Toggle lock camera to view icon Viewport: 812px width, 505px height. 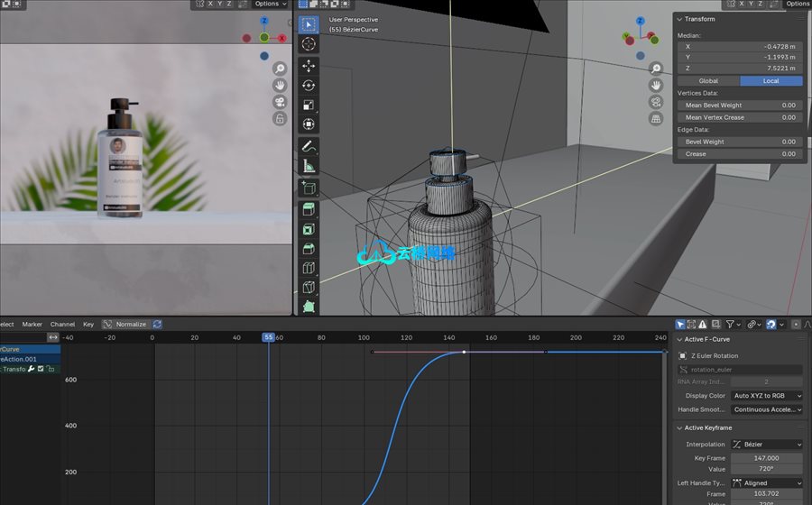click(x=280, y=118)
